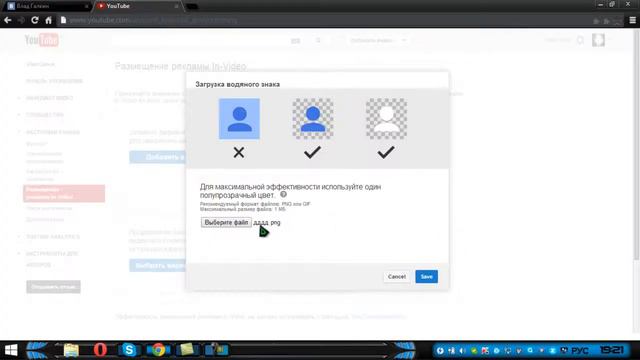Open the sticky notes taskbar icon
The image size is (640, 360).
[187, 350]
